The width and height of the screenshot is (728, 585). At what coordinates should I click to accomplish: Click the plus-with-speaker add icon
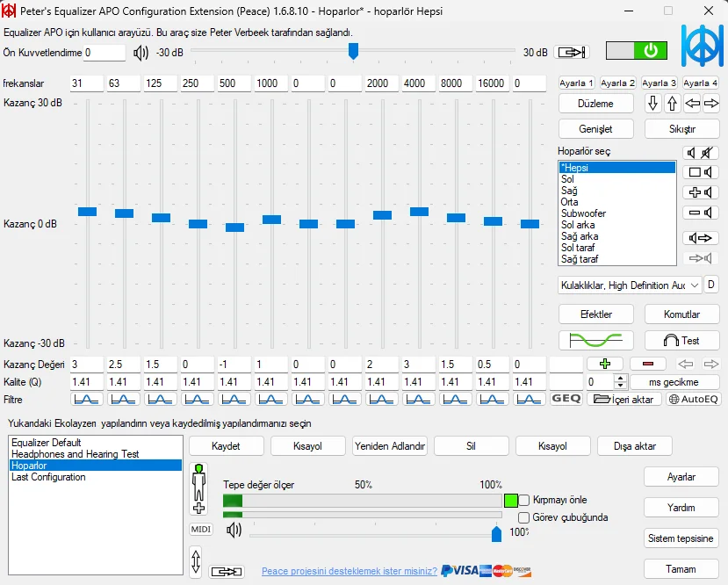coord(700,192)
